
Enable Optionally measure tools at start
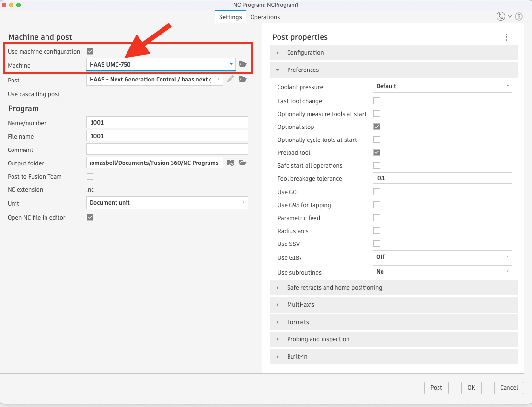[x=377, y=114]
